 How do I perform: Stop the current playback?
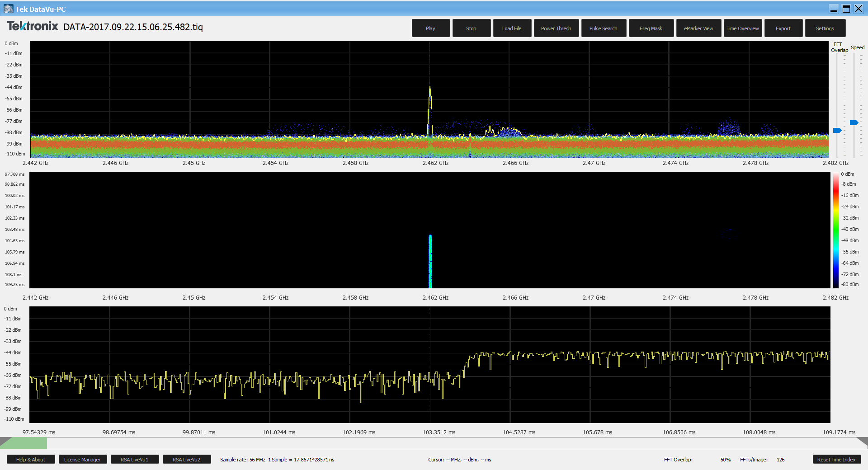(471, 28)
